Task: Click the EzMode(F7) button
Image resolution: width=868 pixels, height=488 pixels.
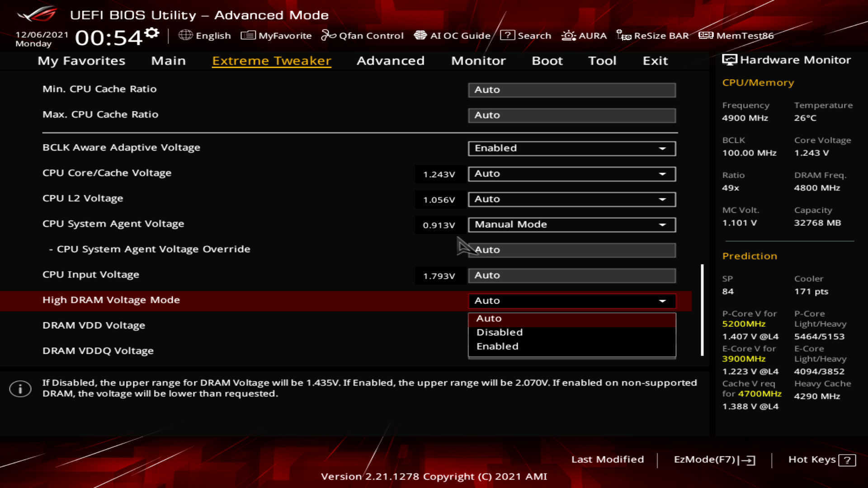Action: click(x=714, y=460)
